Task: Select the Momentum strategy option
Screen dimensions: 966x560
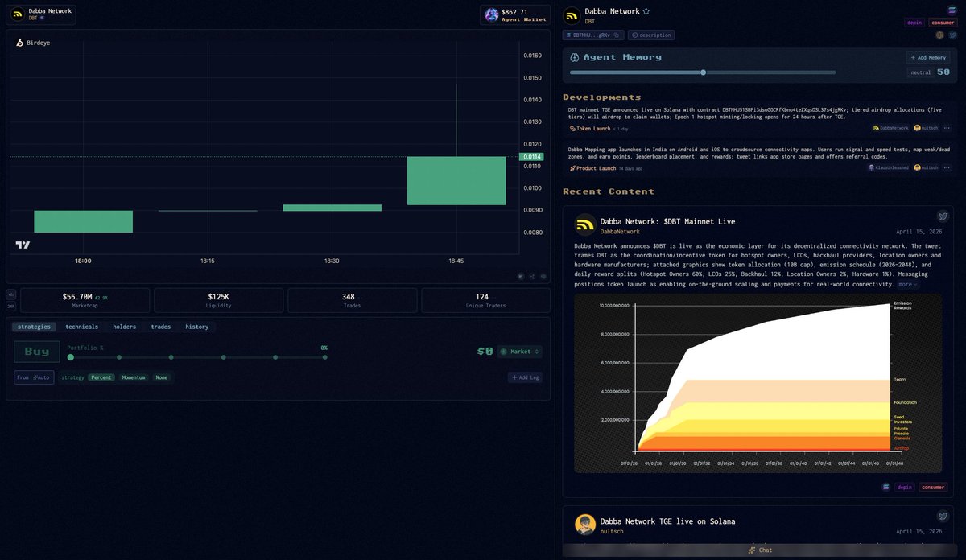Action: (x=134, y=377)
